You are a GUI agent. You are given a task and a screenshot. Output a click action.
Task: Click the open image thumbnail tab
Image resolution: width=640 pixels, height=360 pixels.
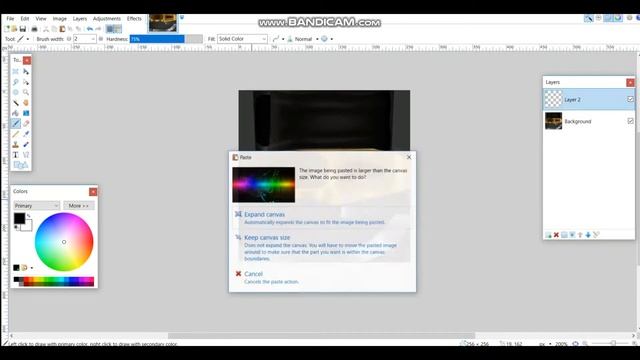point(162,23)
